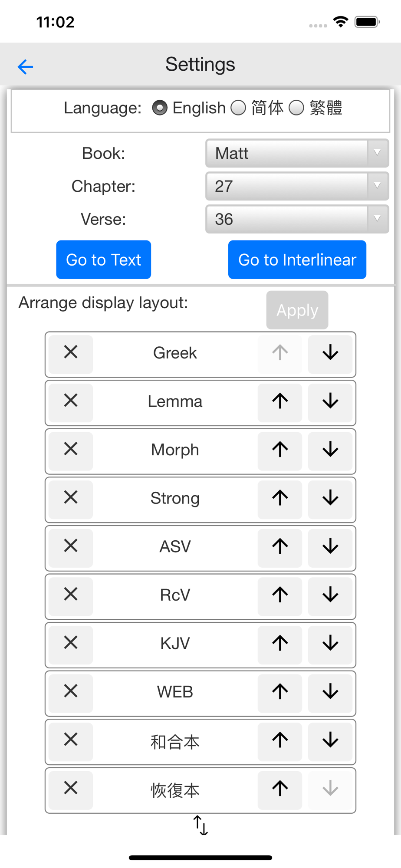Tap the Go to Interlinear button
This screenshot has width=401, height=868.
click(297, 260)
